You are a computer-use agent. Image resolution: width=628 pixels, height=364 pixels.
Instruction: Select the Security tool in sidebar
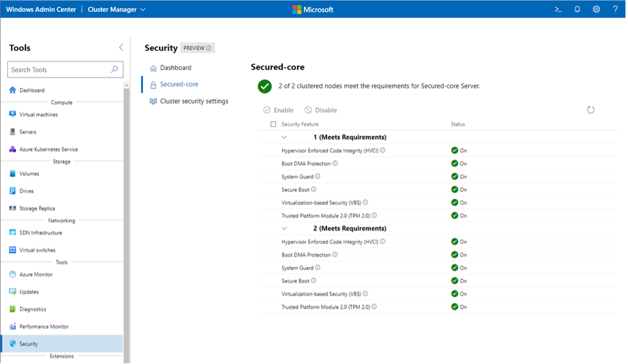[x=62, y=343]
